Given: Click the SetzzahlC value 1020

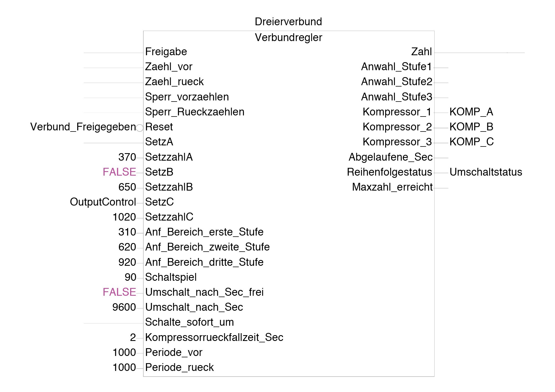Looking at the screenshot, I should click(124, 217).
